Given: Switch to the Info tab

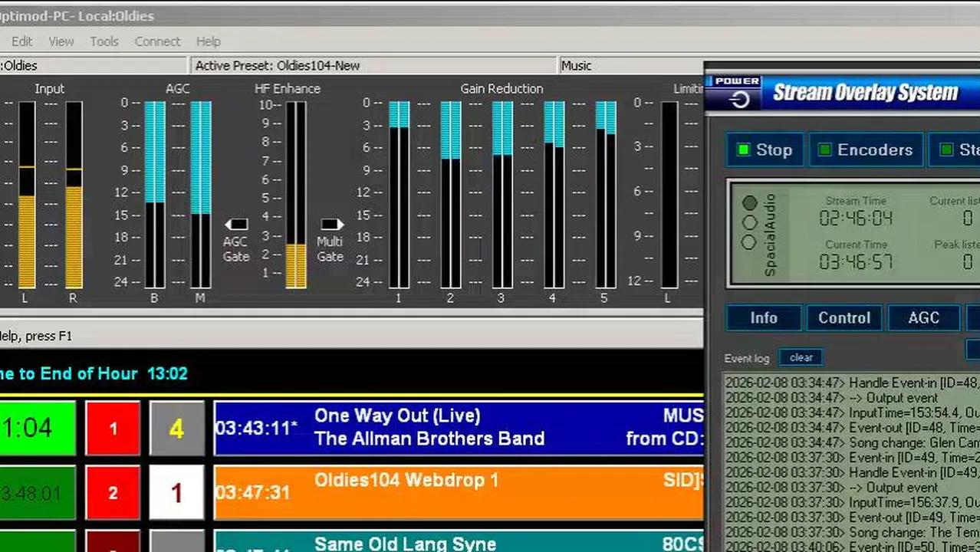Looking at the screenshot, I should click(763, 318).
